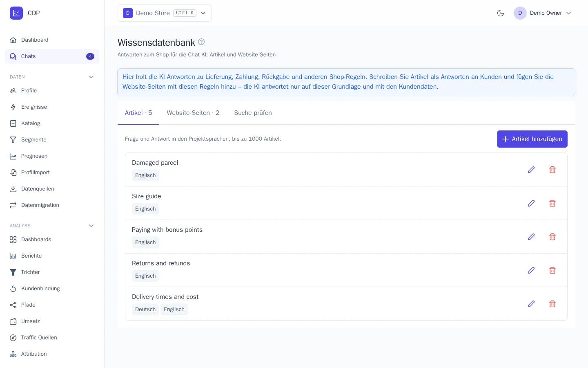The width and height of the screenshot is (588, 368).
Task: Delete the Paying with bonus points article
Action: click(x=552, y=237)
